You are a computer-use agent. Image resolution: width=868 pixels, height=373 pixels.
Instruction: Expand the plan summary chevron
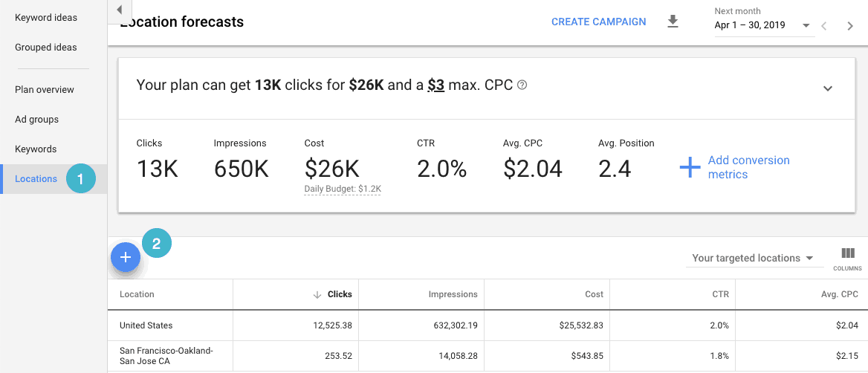coord(828,88)
